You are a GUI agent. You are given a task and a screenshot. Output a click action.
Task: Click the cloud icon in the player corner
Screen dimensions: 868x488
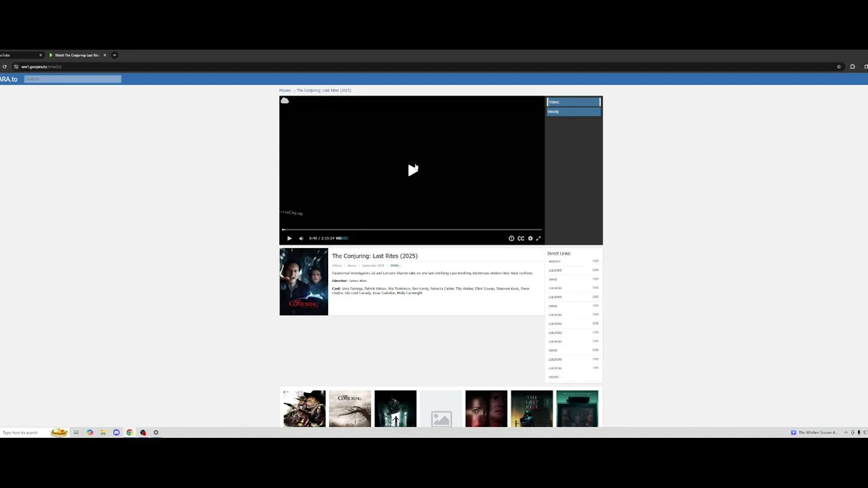[285, 101]
